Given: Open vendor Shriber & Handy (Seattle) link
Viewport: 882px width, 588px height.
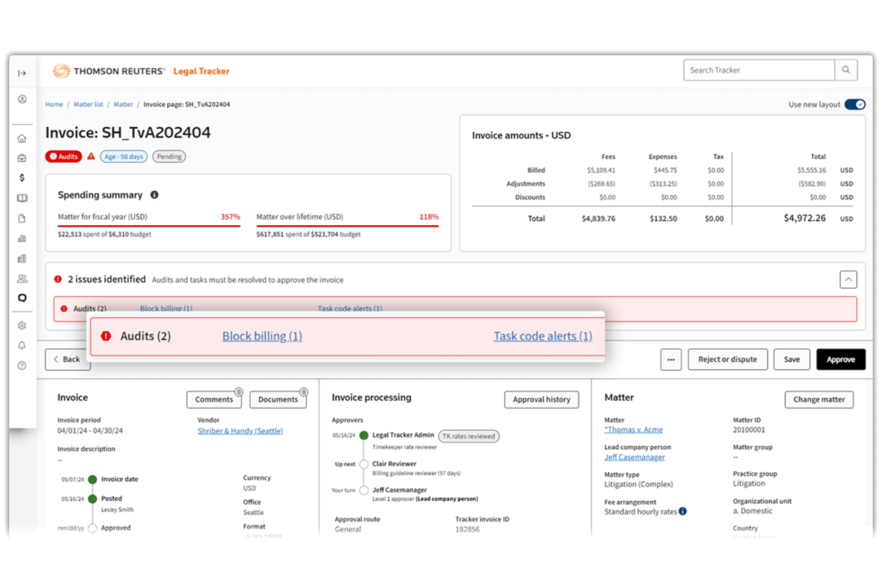Looking at the screenshot, I should 240,431.
